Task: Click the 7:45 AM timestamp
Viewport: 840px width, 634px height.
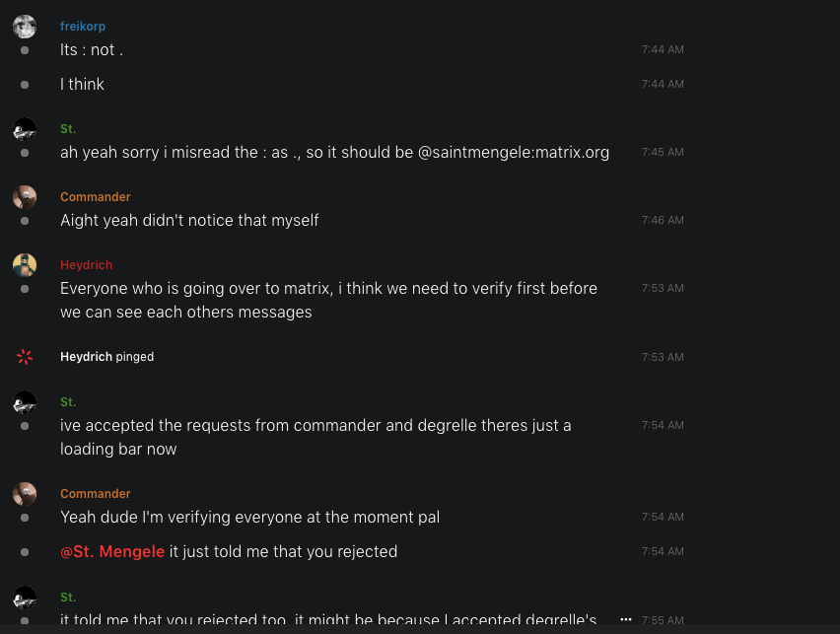Action: point(662,153)
